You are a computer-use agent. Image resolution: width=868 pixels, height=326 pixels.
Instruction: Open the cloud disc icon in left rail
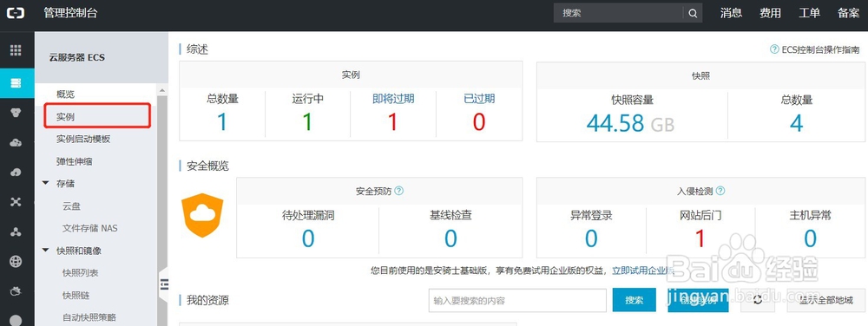point(16,173)
